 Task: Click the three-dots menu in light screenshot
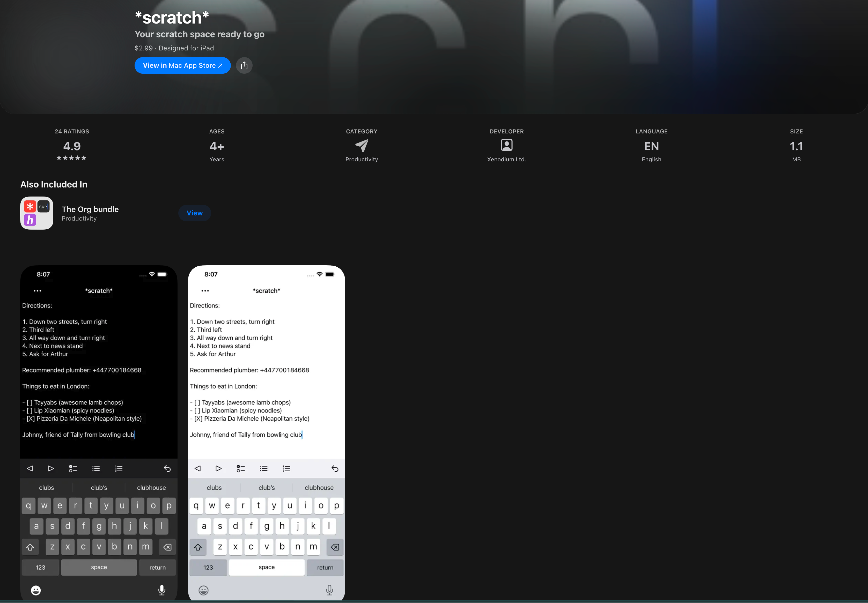(205, 291)
